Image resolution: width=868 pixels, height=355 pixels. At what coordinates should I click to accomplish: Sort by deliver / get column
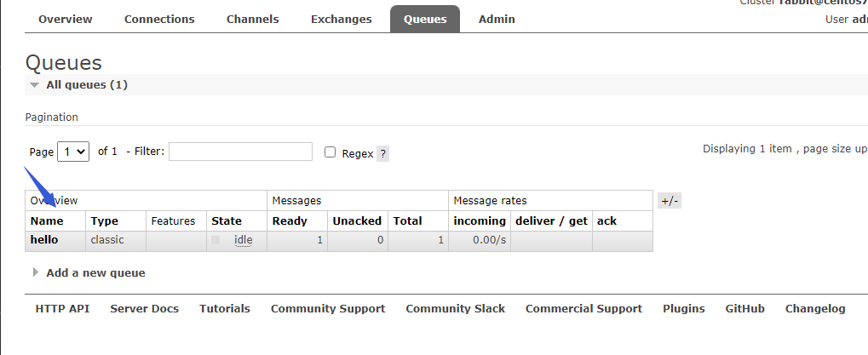551,221
